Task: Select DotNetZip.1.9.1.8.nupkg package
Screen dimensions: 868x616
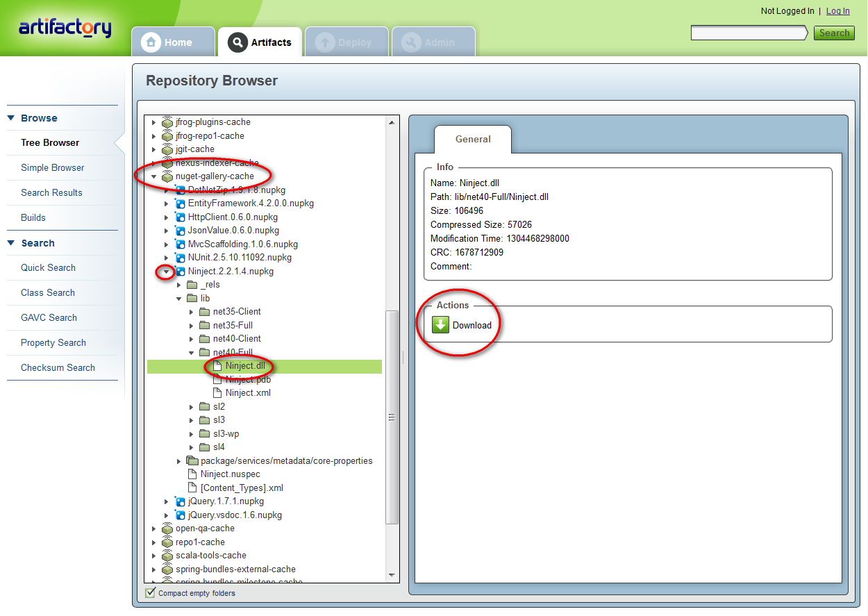Action: [237, 190]
